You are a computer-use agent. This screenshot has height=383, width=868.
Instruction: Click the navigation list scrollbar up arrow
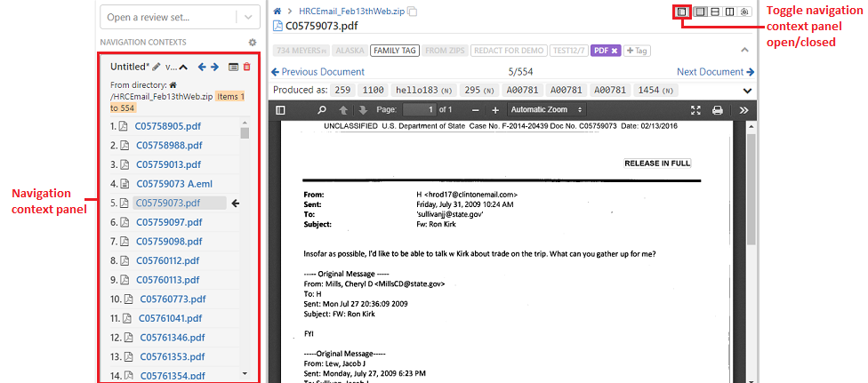245,124
